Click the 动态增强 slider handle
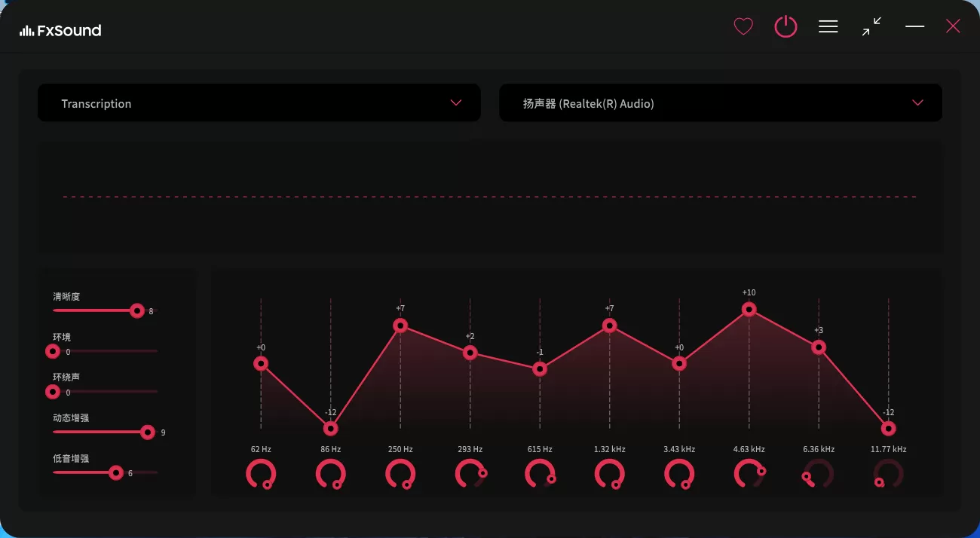The width and height of the screenshot is (980, 538). point(148,432)
